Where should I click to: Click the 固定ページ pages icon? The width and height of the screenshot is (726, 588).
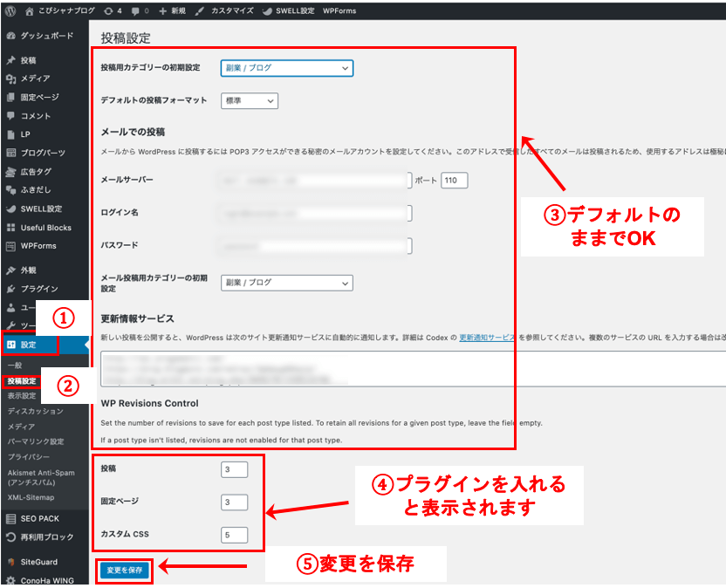tap(11, 97)
